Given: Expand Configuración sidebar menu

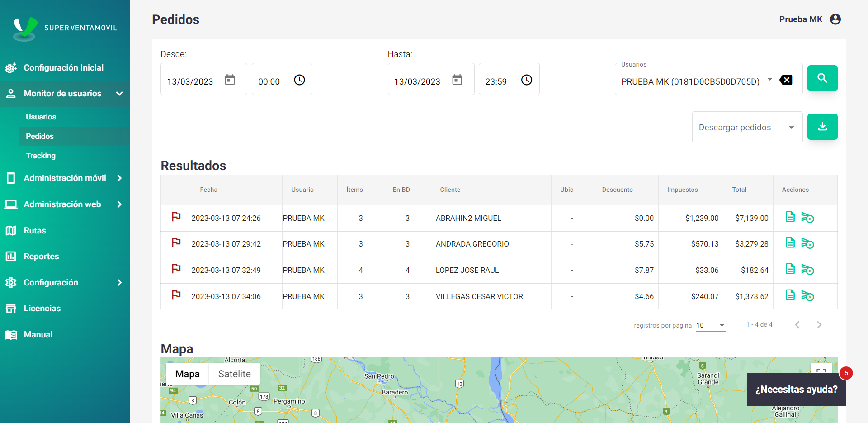Looking at the screenshot, I should click(x=65, y=283).
